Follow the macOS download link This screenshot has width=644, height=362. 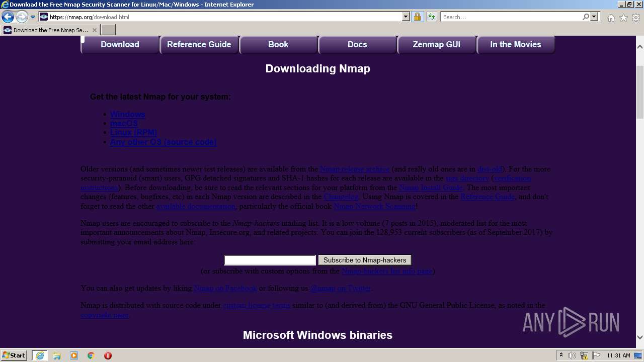click(124, 124)
